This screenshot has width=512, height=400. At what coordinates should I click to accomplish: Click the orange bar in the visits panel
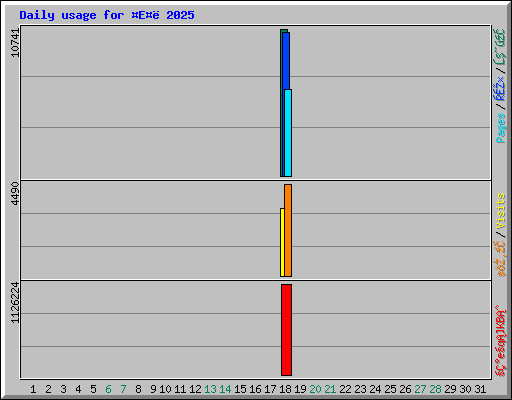(288, 230)
